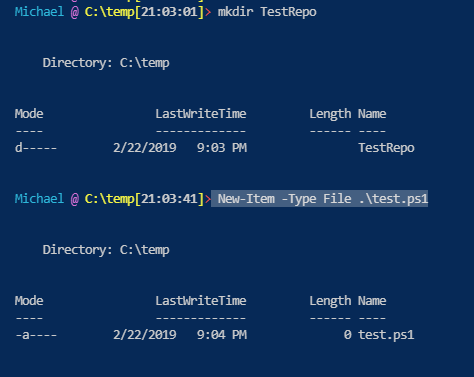Click the second 'Name' column header
Viewport: 474px width, 377px height.
tap(372, 301)
